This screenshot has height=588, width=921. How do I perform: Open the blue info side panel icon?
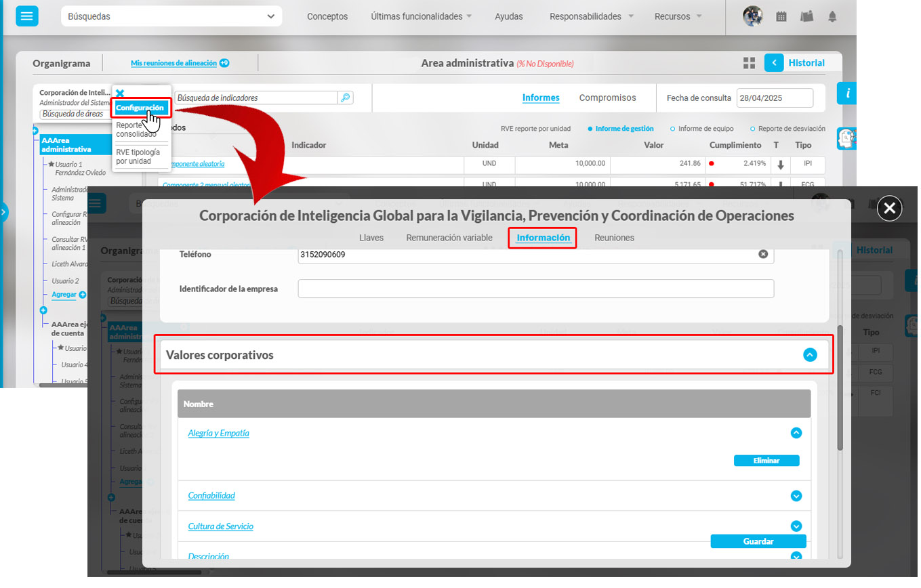[846, 93]
